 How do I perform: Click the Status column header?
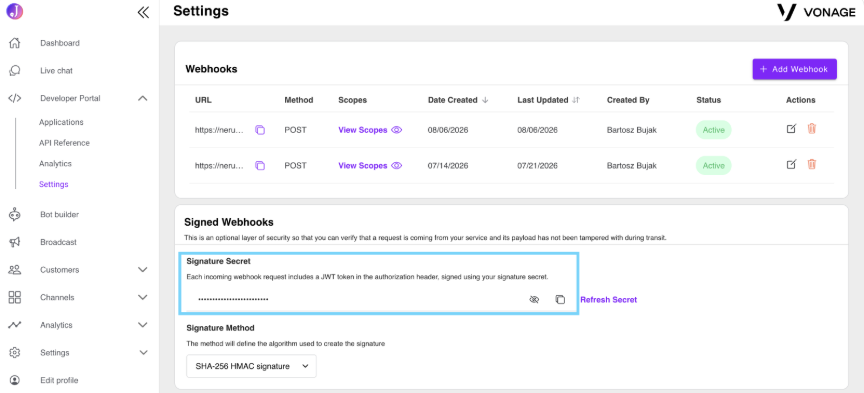click(709, 100)
